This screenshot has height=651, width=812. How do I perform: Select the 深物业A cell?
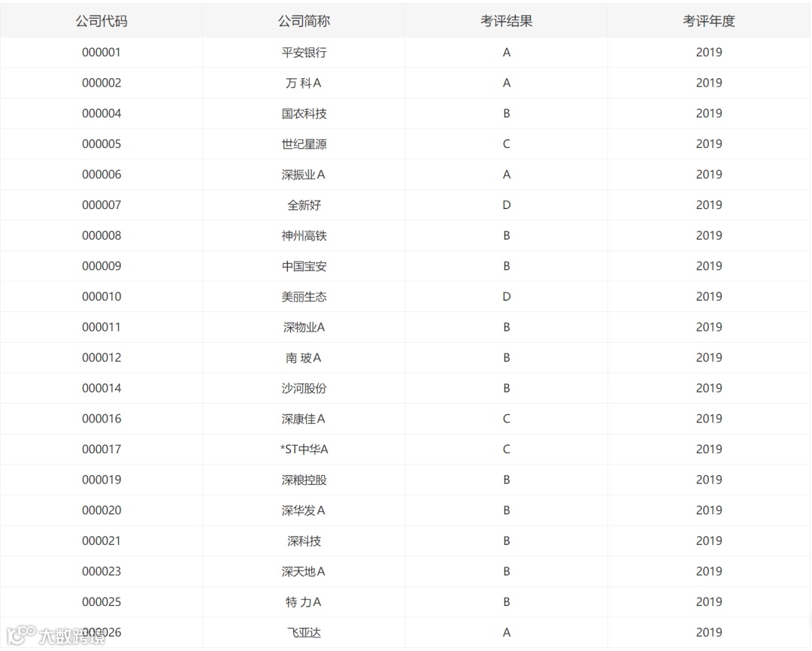304,327
